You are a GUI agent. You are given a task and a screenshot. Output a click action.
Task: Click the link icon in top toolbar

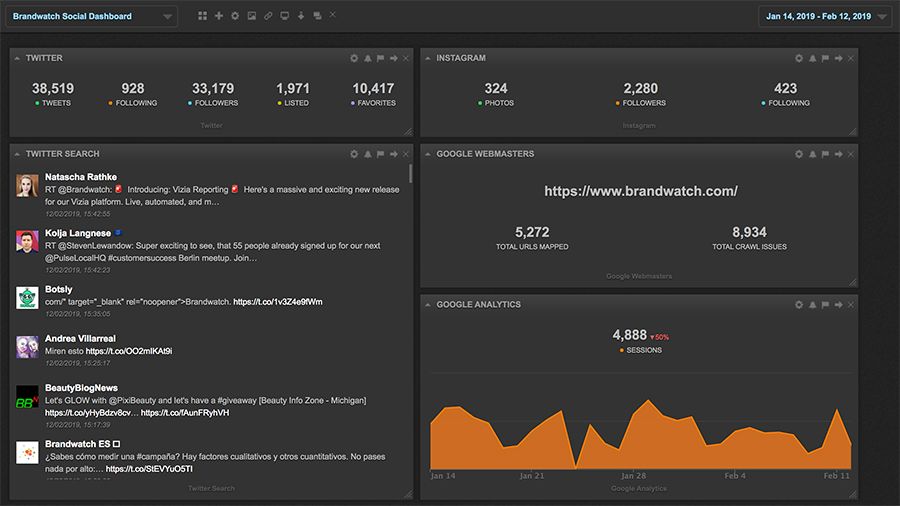(268, 16)
